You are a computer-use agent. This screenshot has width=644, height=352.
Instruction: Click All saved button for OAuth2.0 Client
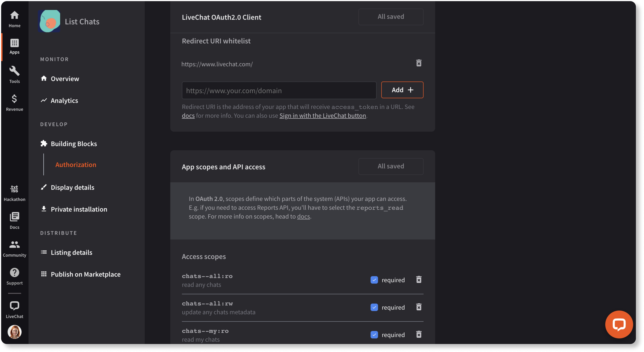click(391, 17)
